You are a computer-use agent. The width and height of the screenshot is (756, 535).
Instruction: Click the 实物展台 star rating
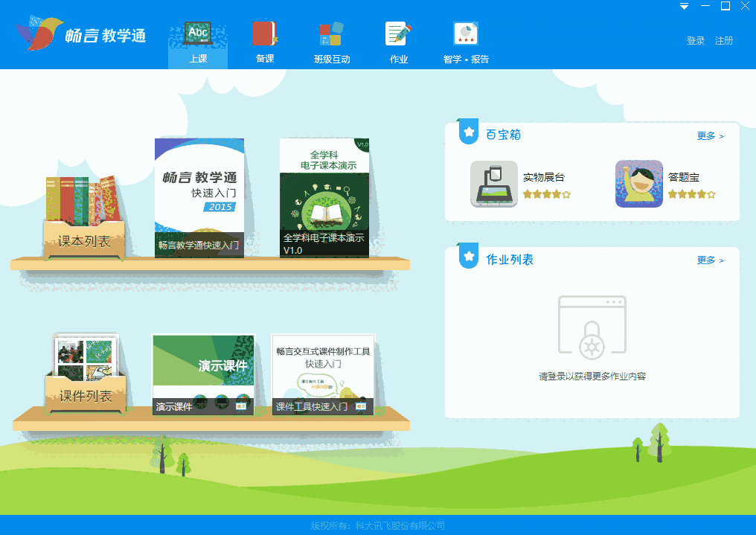click(x=547, y=195)
